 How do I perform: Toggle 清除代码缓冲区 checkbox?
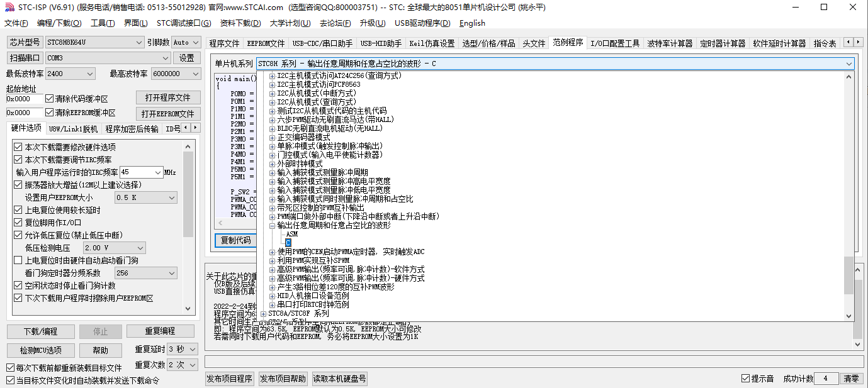click(x=50, y=99)
